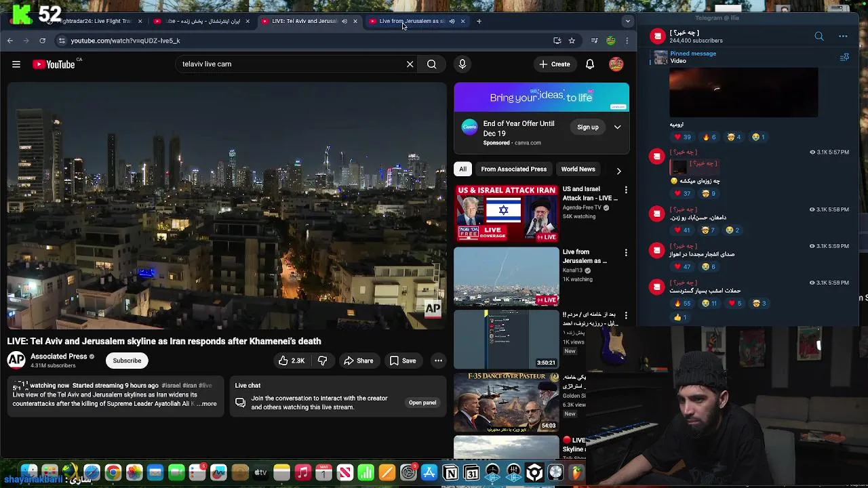Toggle the thumbs-up reaction with 1 count
The image size is (868, 488).
(x=680, y=317)
